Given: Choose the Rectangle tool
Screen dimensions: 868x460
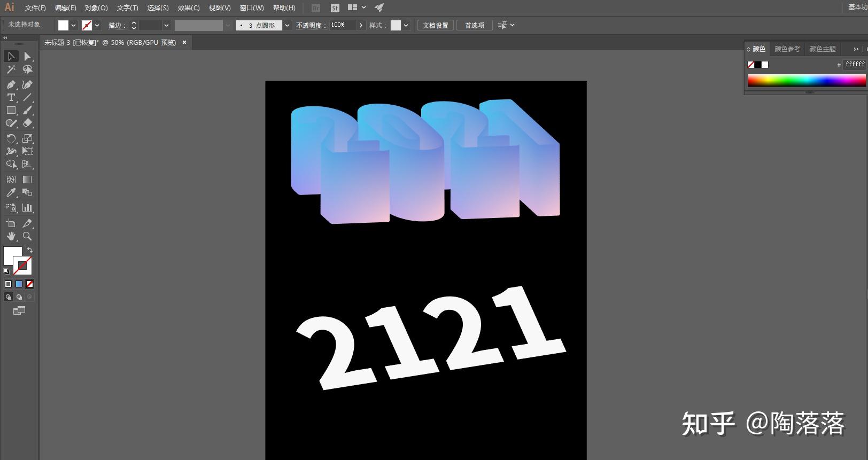Looking at the screenshot, I should (11, 110).
